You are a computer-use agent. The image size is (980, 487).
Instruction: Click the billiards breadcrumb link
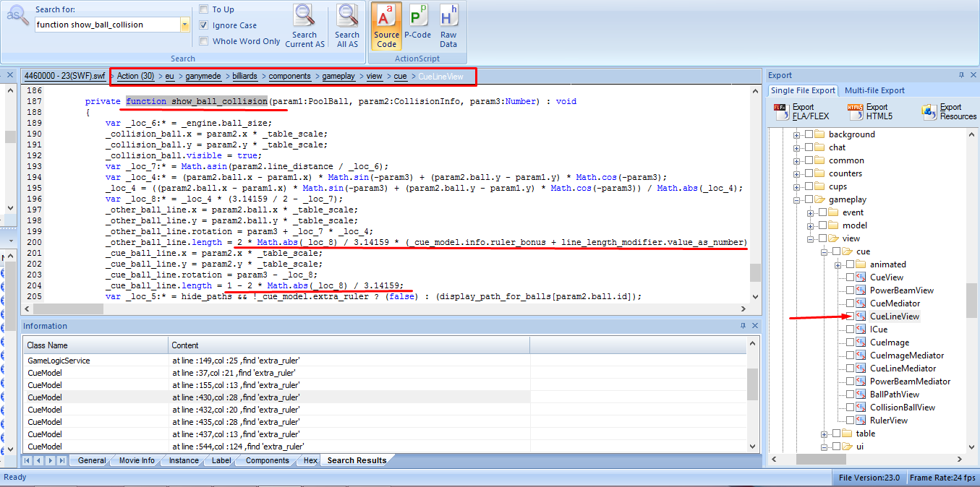[245, 76]
